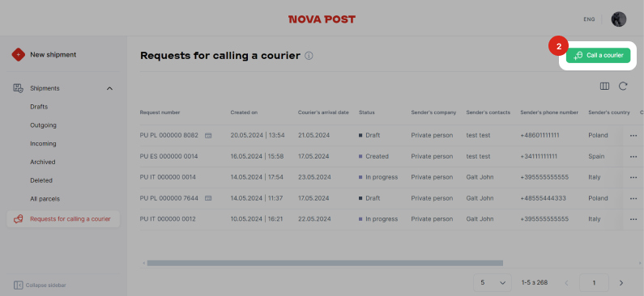
Task: Collapse the Shipments section chevron
Action: (109, 88)
